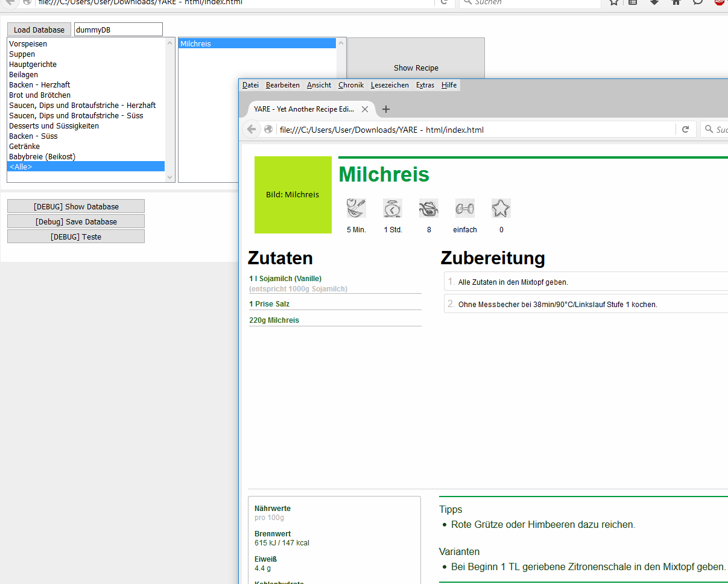Image resolution: width=728 pixels, height=584 pixels.
Task: Click the front window's URL address field
Action: pos(475,130)
